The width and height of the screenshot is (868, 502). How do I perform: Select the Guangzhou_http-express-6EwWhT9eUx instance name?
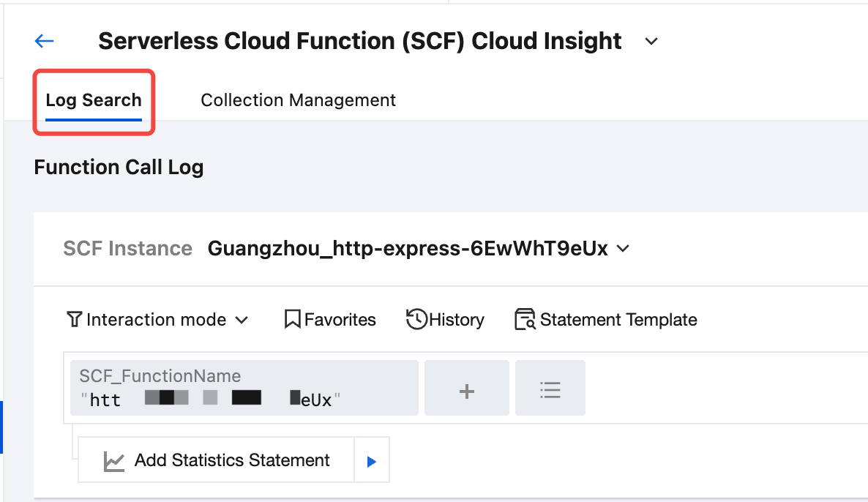click(x=408, y=249)
